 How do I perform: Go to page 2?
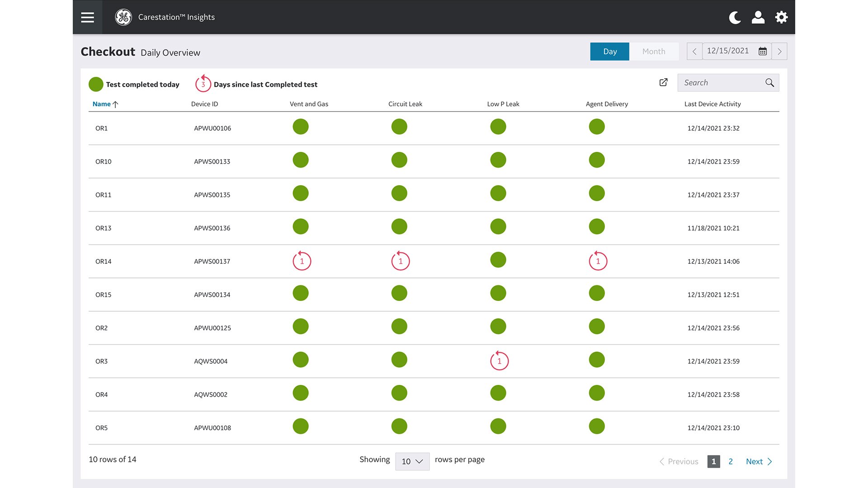(731, 461)
